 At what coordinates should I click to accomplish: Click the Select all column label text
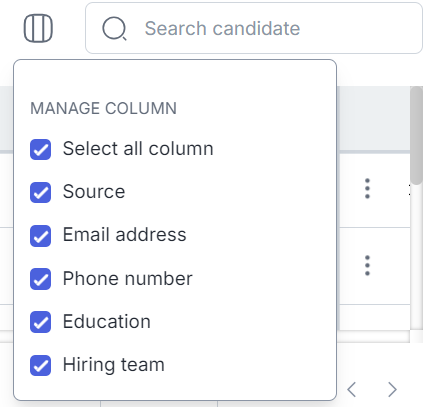point(138,149)
